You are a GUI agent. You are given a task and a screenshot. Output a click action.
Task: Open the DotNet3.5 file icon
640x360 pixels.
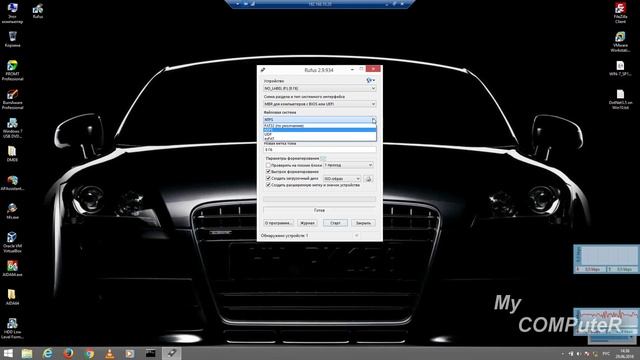tap(620, 99)
